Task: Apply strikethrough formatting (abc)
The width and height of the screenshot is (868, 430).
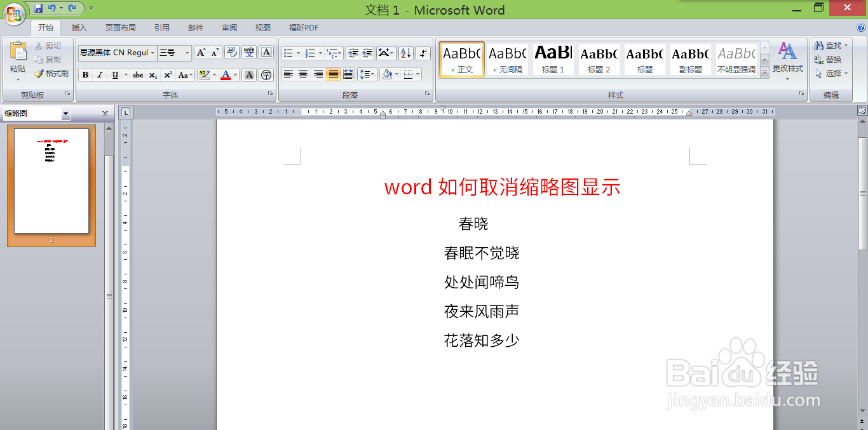Action: tap(138, 75)
